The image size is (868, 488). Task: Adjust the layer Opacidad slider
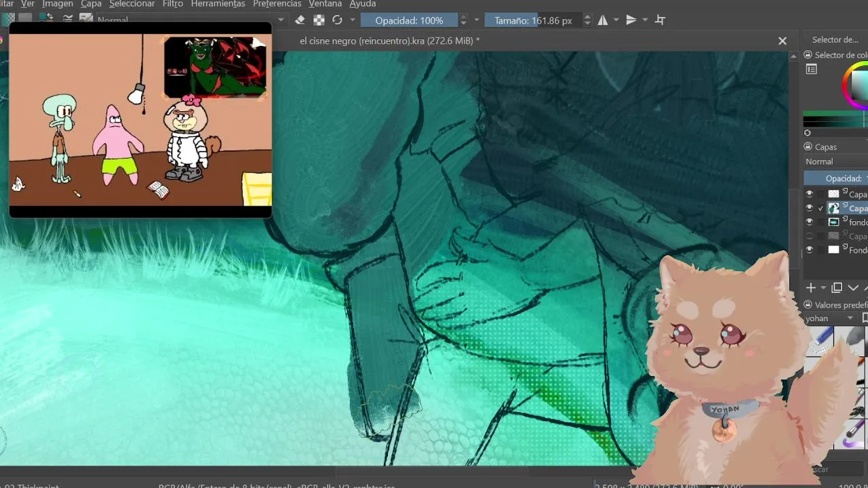[x=835, y=178]
